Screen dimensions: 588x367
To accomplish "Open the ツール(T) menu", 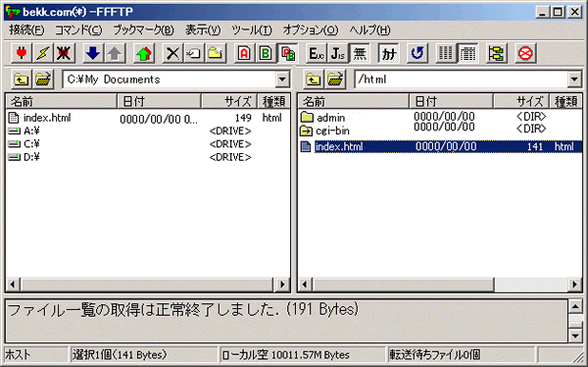I will pyautogui.click(x=251, y=30).
